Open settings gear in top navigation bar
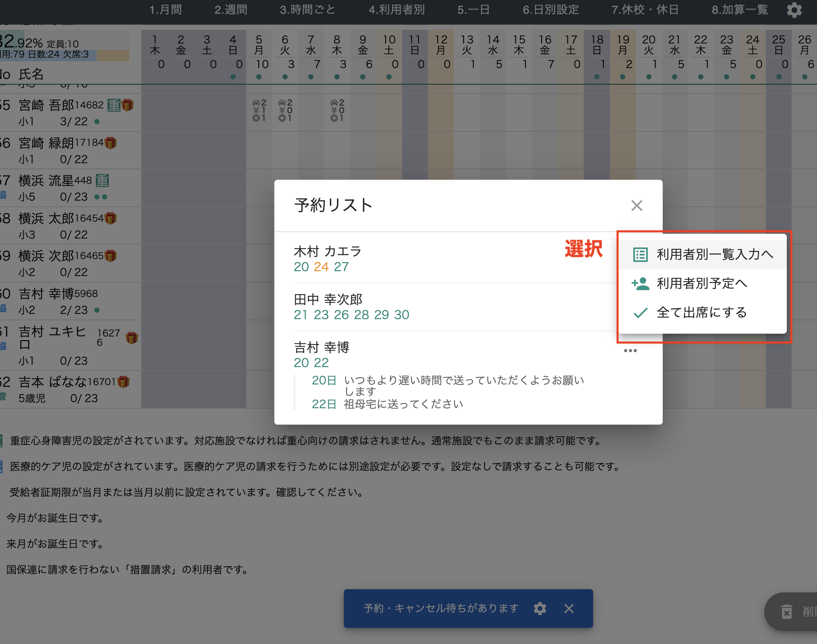 [x=794, y=10]
